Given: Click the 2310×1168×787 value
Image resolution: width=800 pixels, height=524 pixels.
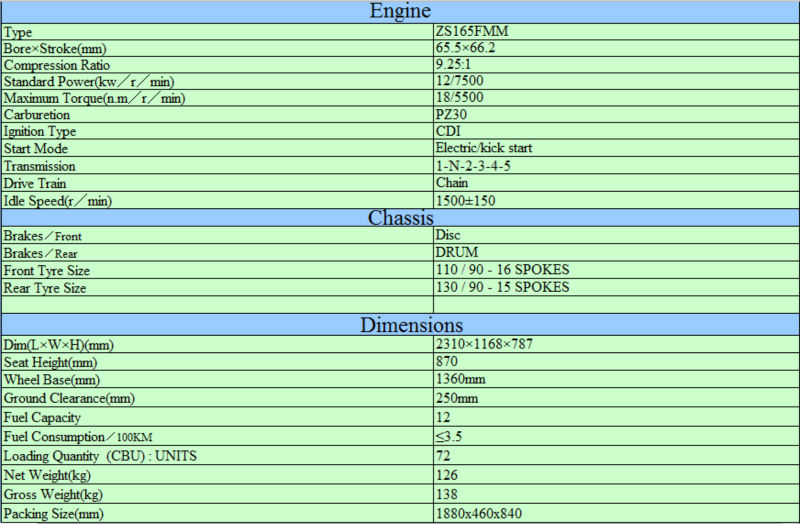Looking at the screenshot, I should click(x=484, y=344).
